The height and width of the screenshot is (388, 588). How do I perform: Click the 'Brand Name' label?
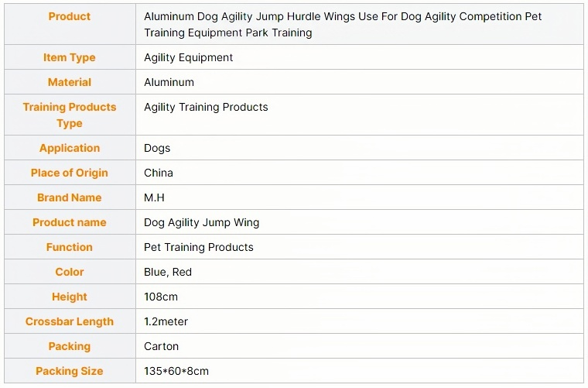tap(70, 197)
